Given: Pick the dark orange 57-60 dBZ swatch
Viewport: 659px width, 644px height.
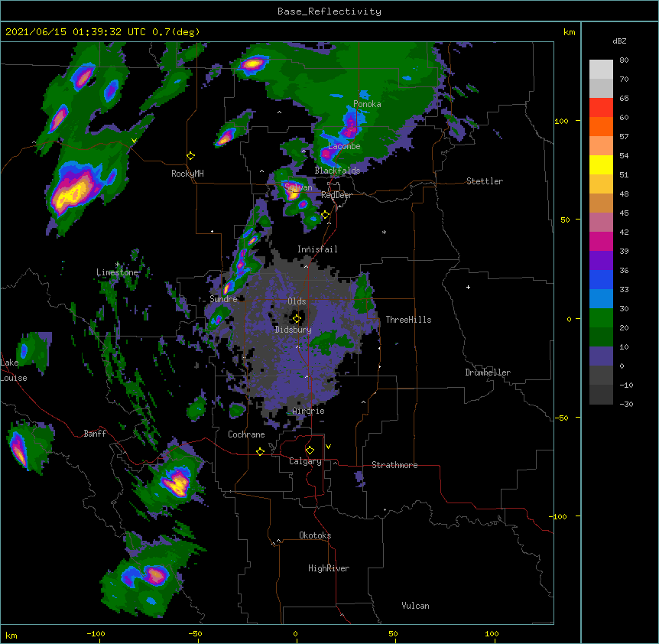Looking at the screenshot, I should (601, 126).
